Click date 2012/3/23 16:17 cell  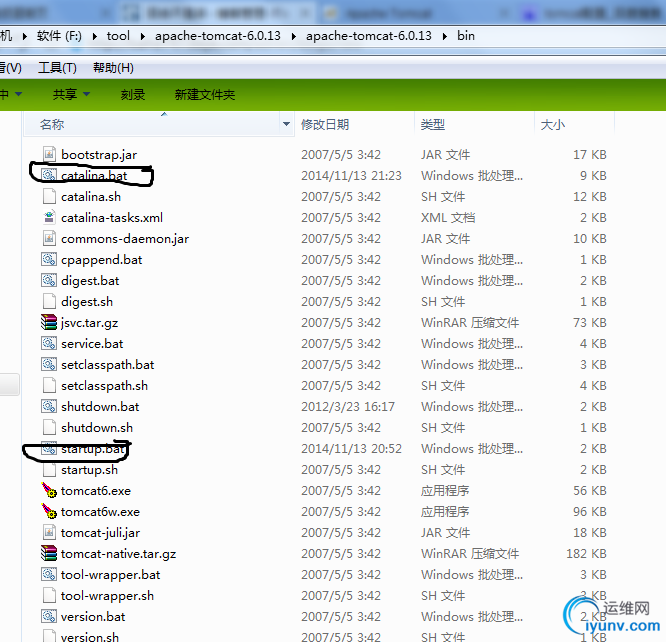[x=348, y=407]
